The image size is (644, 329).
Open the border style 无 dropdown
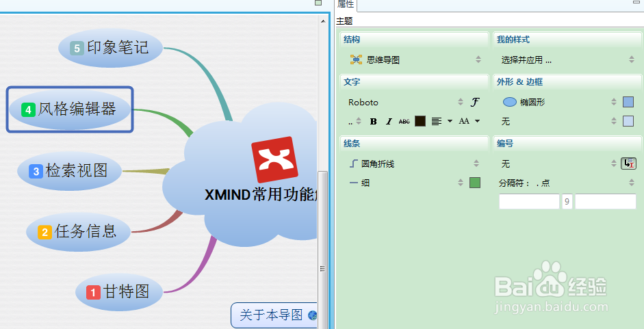coord(559,121)
